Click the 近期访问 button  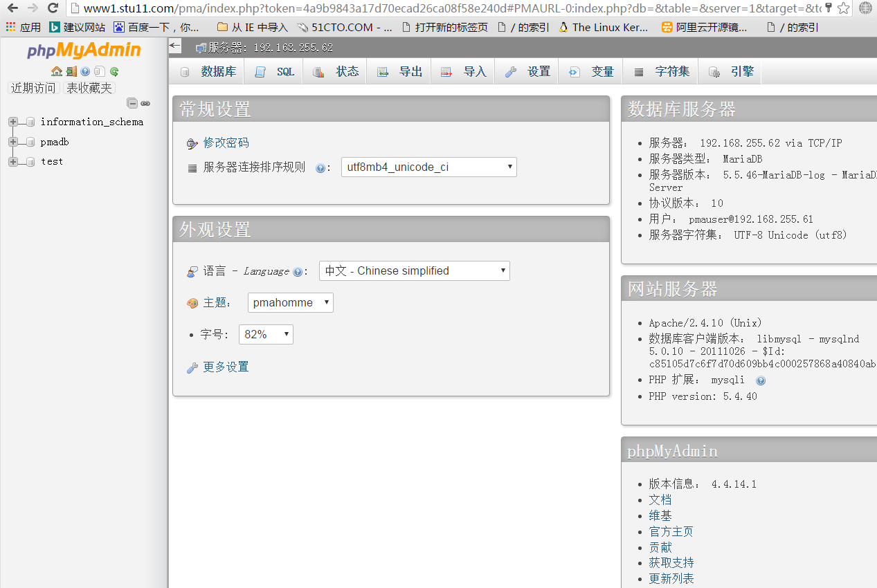(x=33, y=88)
